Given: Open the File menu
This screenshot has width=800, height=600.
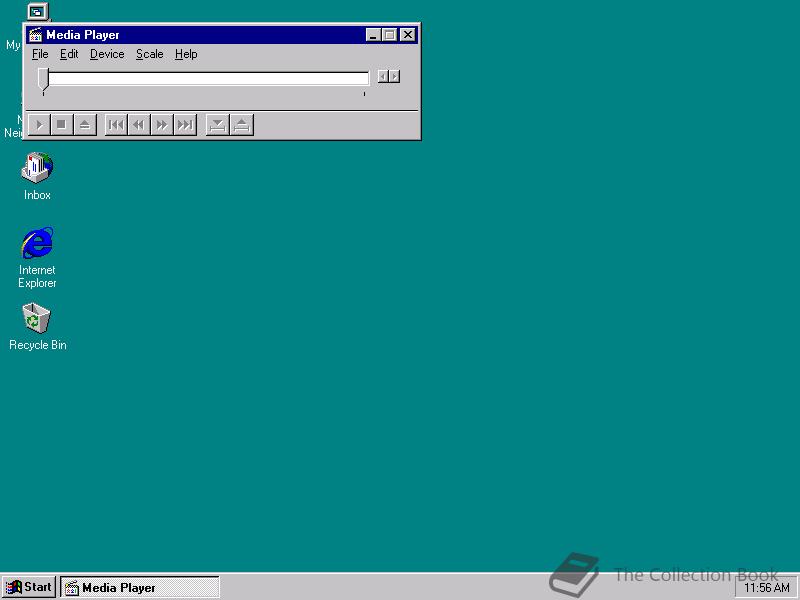Looking at the screenshot, I should tap(40, 54).
